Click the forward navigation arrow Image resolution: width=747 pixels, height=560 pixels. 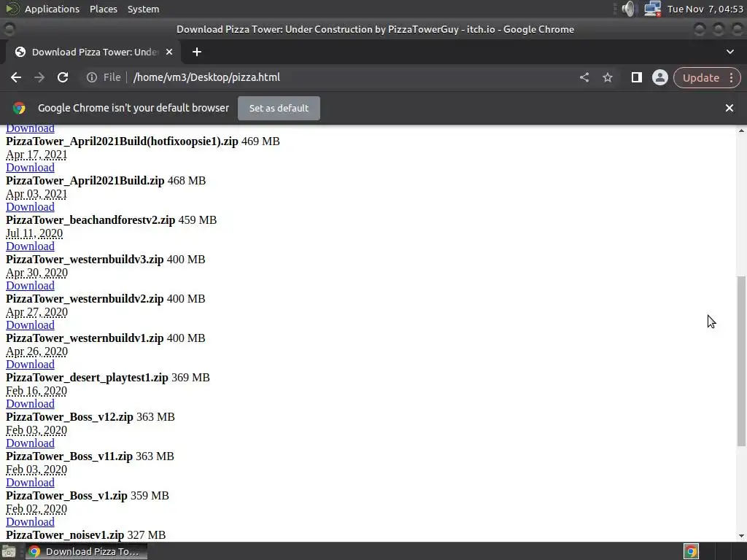point(39,77)
